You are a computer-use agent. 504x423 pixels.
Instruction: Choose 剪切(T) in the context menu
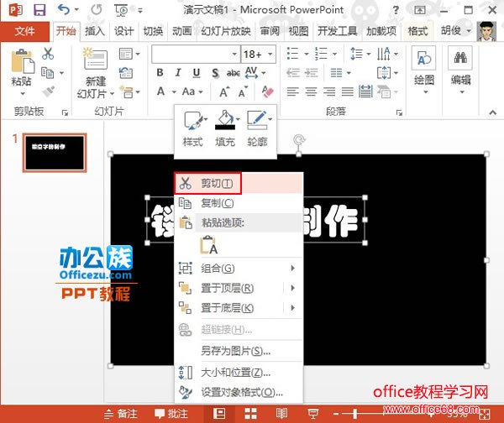[x=239, y=183]
